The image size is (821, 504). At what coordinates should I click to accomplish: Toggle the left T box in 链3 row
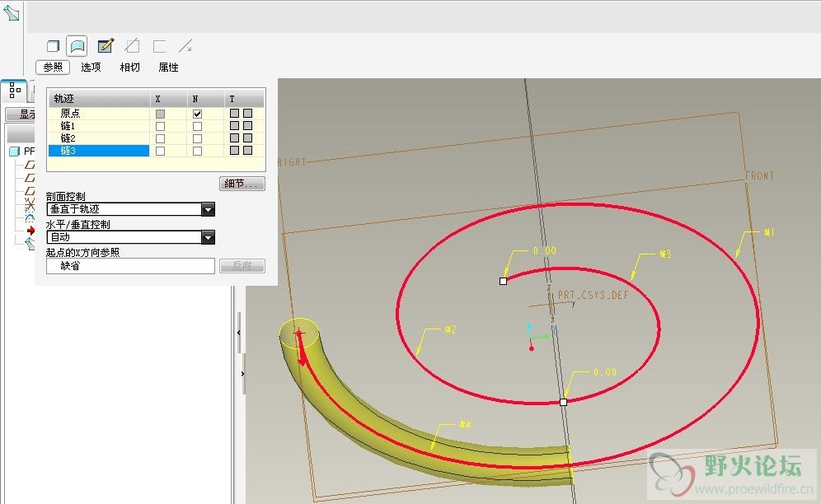pyautogui.click(x=234, y=150)
